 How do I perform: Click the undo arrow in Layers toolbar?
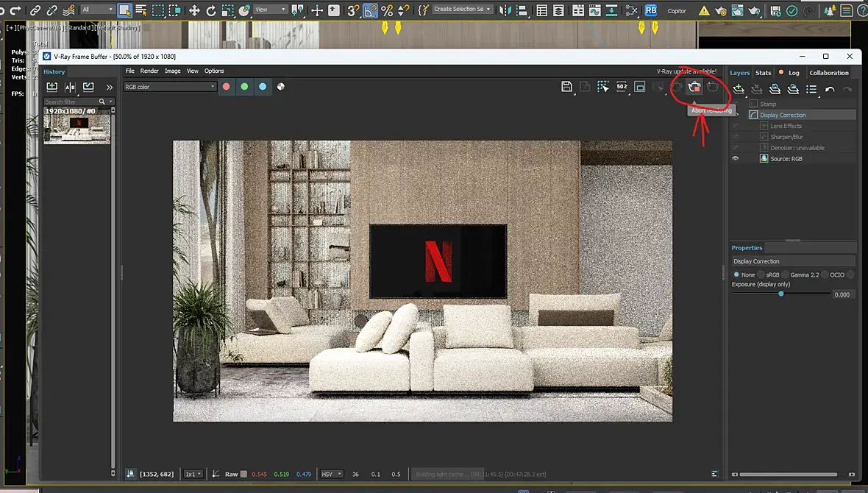[830, 89]
